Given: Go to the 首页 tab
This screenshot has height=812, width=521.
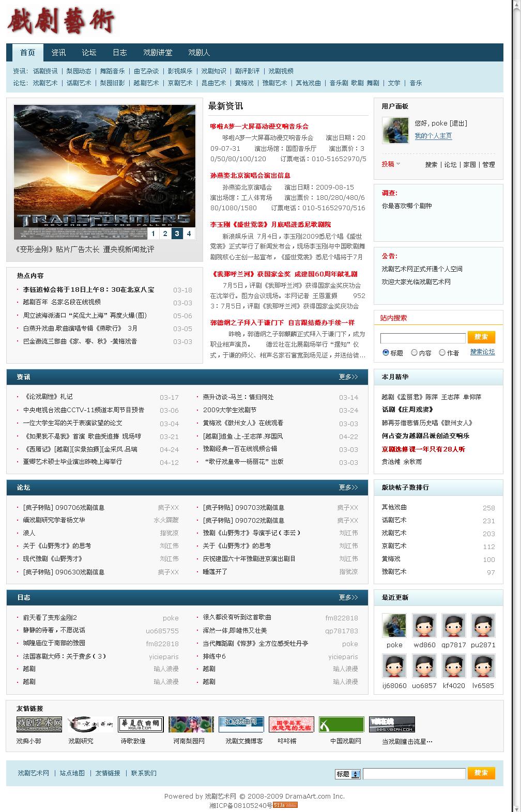Looking at the screenshot, I should click(27, 52).
